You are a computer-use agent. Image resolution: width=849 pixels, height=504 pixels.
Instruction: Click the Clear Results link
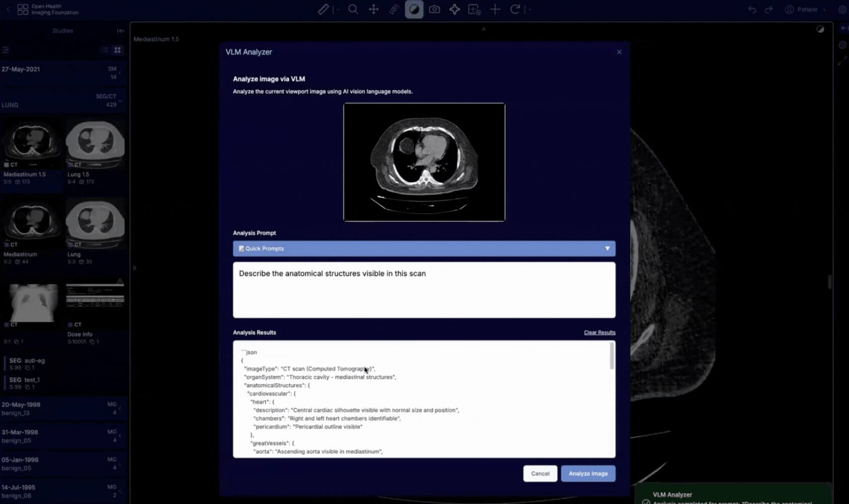pos(599,332)
